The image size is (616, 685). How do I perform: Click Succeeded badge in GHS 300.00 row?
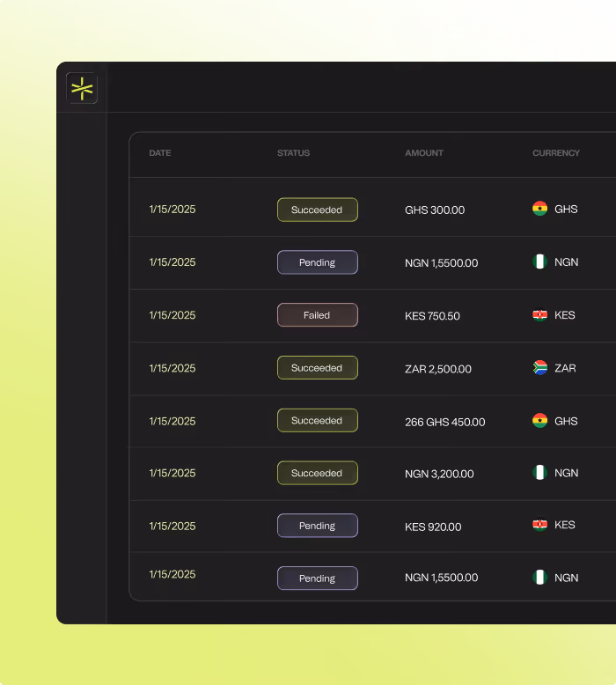318,210
